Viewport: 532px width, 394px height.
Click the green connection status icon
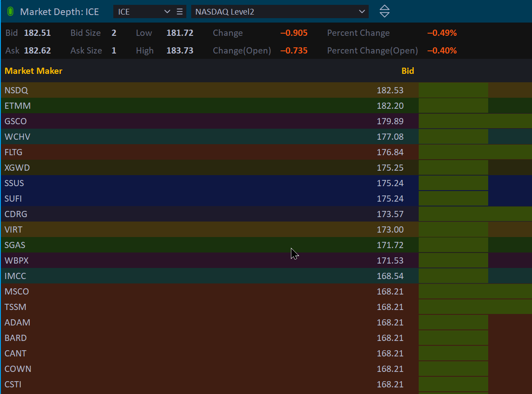pos(10,11)
